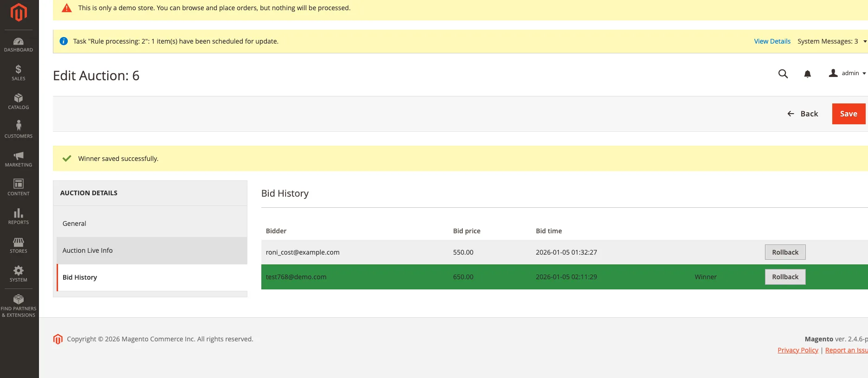Image resolution: width=868 pixels, height=378 pixels.
Task: Click the Bid price column header
Action: (x=466, y=231)
